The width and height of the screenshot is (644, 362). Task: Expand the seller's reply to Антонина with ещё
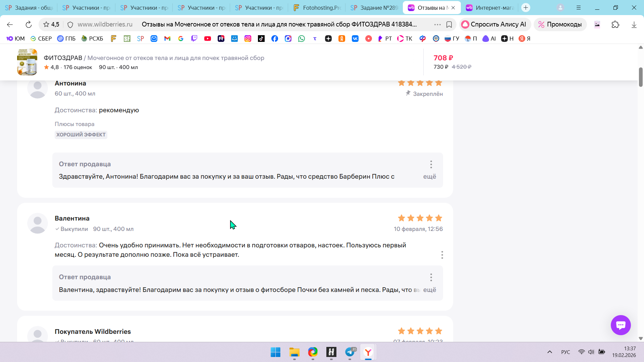pyautogui.click(x=429, y=176)
